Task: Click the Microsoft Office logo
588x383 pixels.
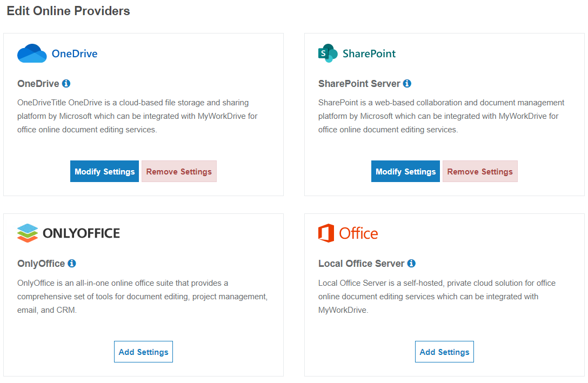Action: click(x=348, y=233)
